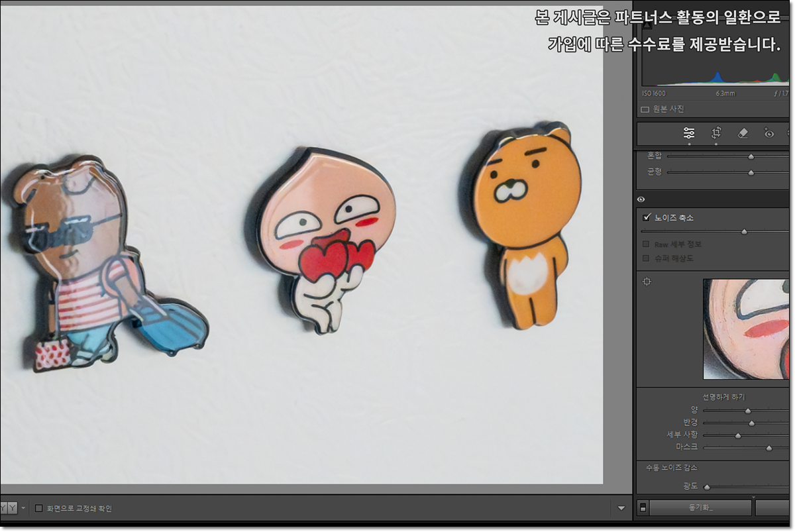The width and height of the screenshot is (795, 532).
Task: Click the 6.3mm focal length text
Action: tap(725, 94)
